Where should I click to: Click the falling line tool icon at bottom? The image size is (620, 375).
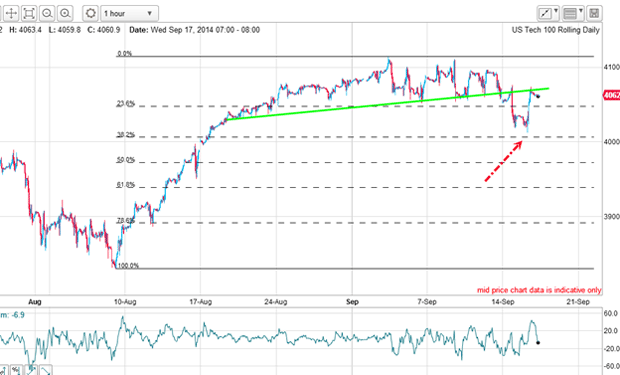click(x=45, y=370)
